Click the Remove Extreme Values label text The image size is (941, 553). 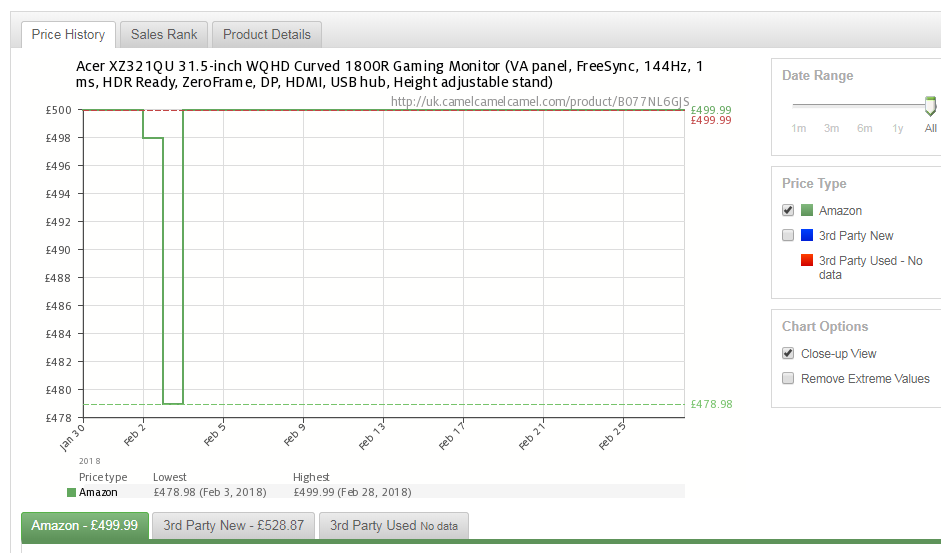tap(865, 379)
